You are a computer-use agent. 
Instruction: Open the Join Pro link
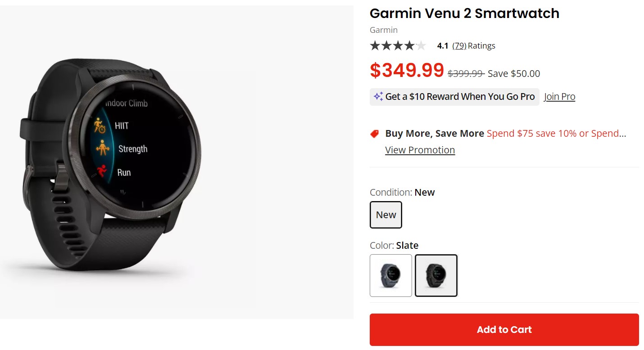[x=559, y=96]
